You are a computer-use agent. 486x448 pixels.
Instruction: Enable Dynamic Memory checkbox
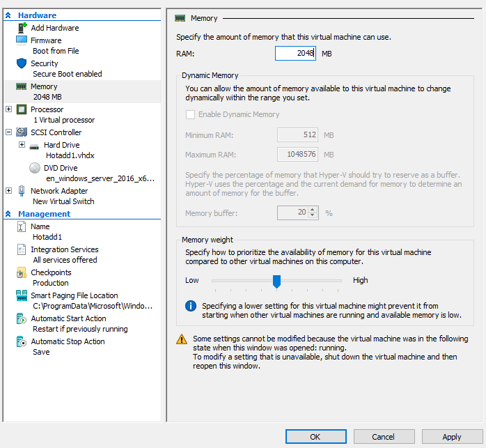[190, 114]
